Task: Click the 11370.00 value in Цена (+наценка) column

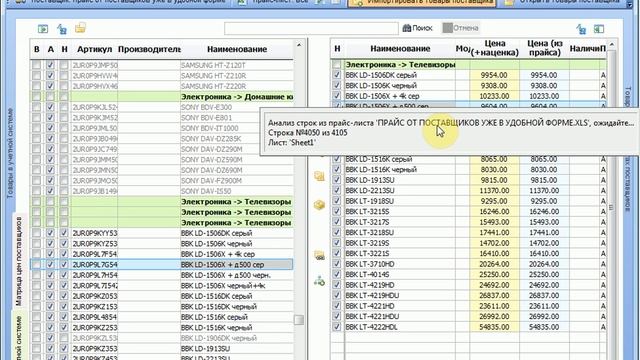Action: [494, 191]
